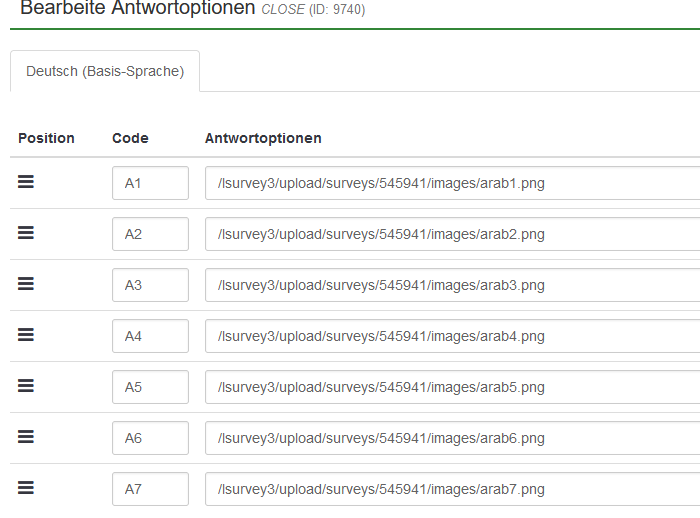
Task: Click the code field containing A1
Action: click(150, 184)
